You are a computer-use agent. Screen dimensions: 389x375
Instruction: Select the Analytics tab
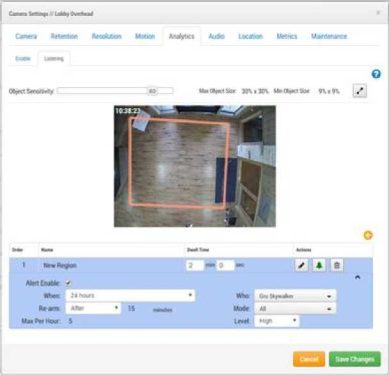pyautogui.click(x=181, y=36)
